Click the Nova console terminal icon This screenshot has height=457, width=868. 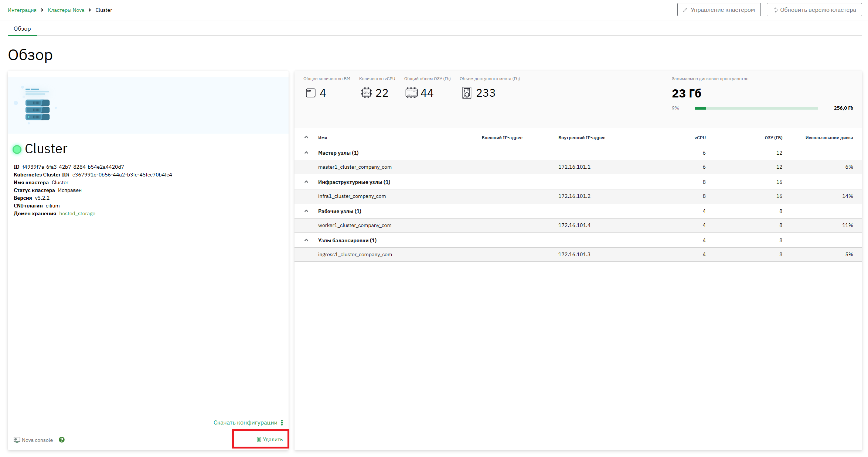coord(17,440)
